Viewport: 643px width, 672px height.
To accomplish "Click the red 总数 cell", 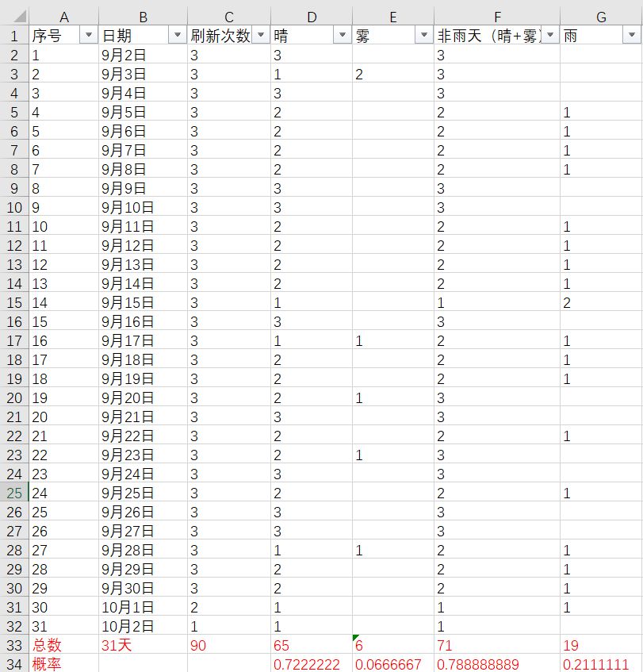I will click(64, 645).
